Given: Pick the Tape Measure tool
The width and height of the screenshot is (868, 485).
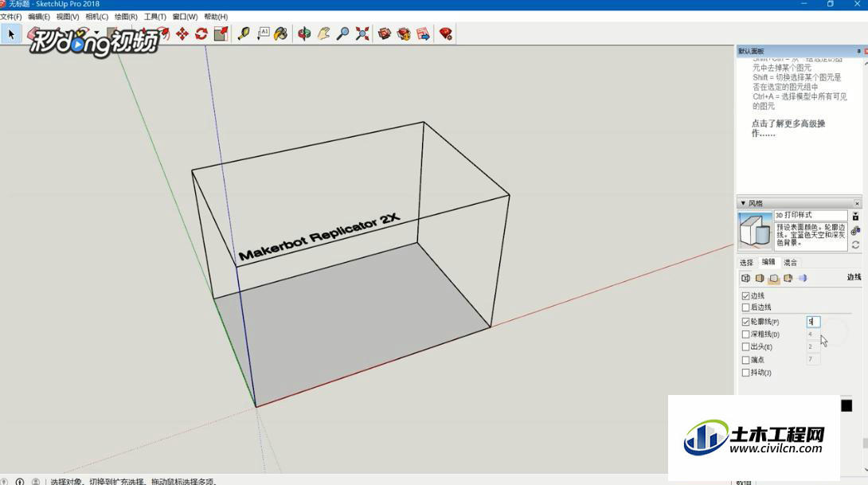Looking at the screenshot, I should pyautogui.click(x=244, y=34).
